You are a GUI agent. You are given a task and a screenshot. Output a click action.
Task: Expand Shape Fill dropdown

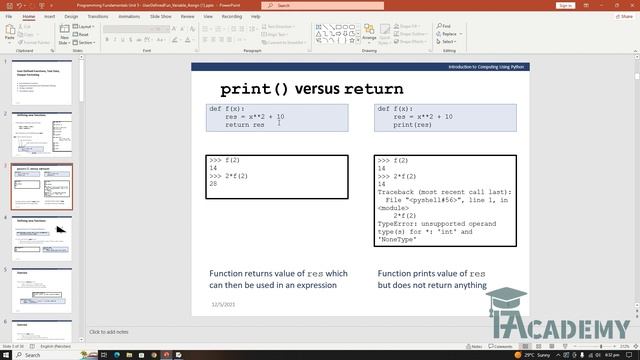(406, 27)
